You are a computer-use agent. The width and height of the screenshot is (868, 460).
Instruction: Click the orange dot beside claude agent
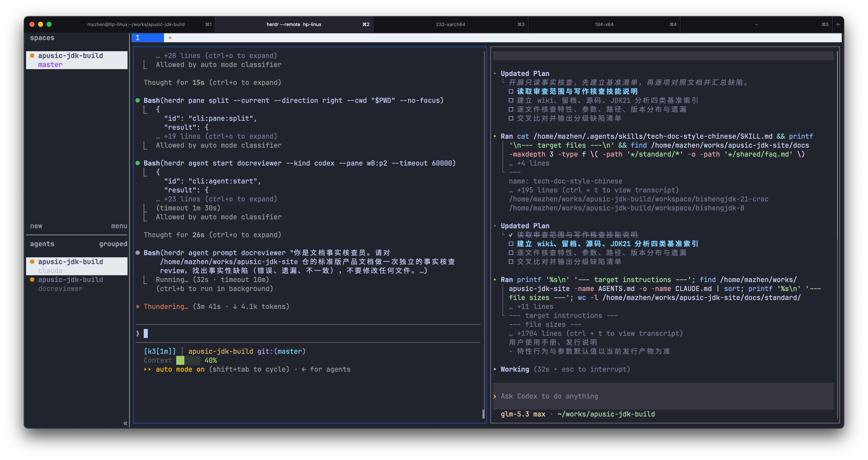(x=32, y=261)
